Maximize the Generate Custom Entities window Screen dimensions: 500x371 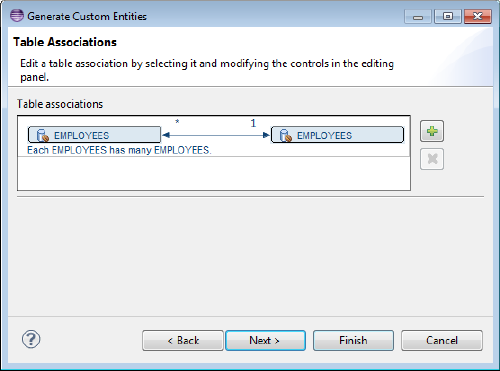448,16
